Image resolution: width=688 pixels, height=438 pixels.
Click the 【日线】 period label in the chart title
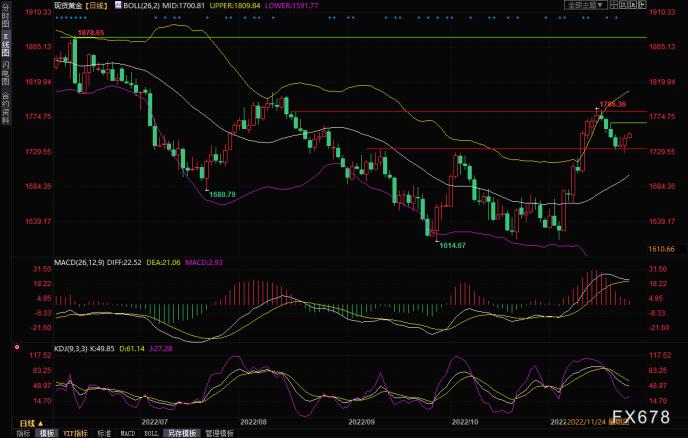[96, 6]
